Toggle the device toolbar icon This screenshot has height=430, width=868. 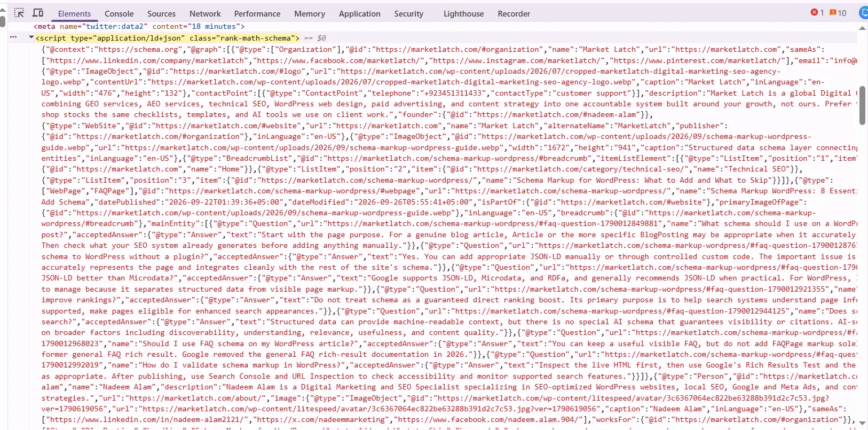[x=38, y=13]
